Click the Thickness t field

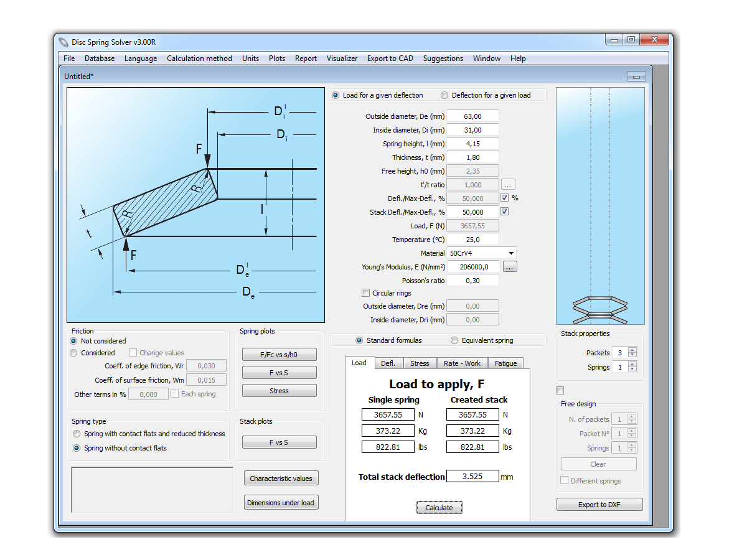pos(472,157)
